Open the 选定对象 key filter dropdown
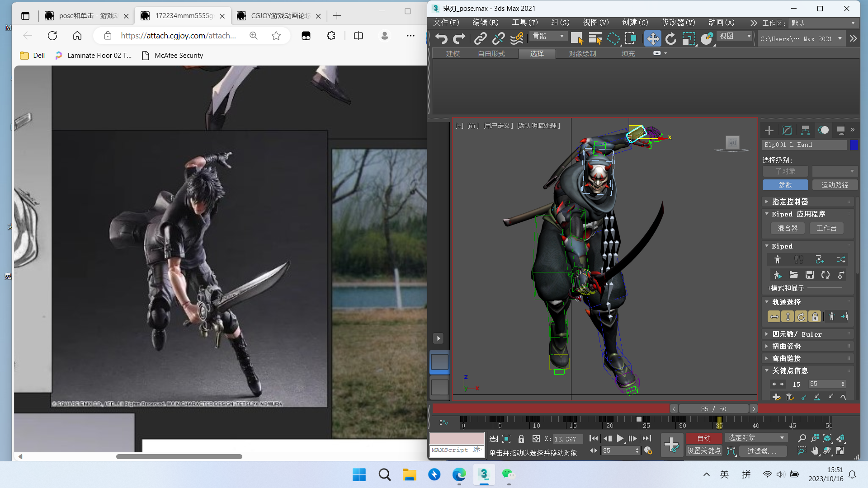 point(756,438)
